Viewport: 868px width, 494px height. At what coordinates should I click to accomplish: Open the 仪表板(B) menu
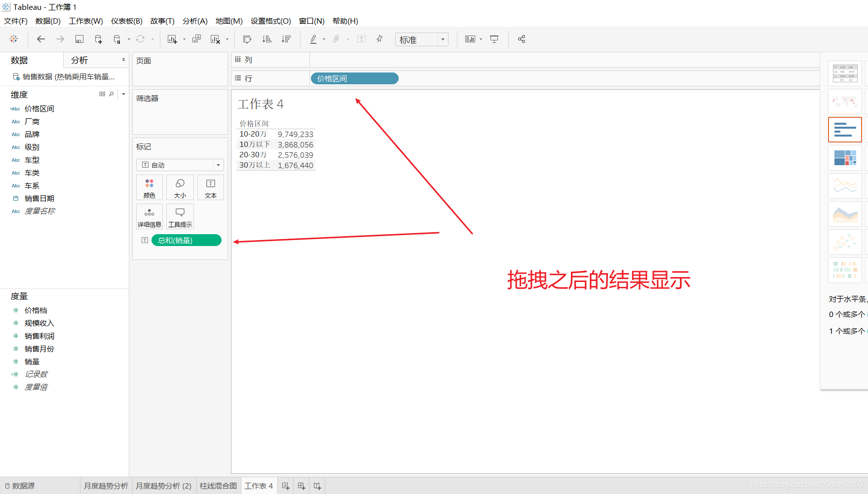point(127,21)
